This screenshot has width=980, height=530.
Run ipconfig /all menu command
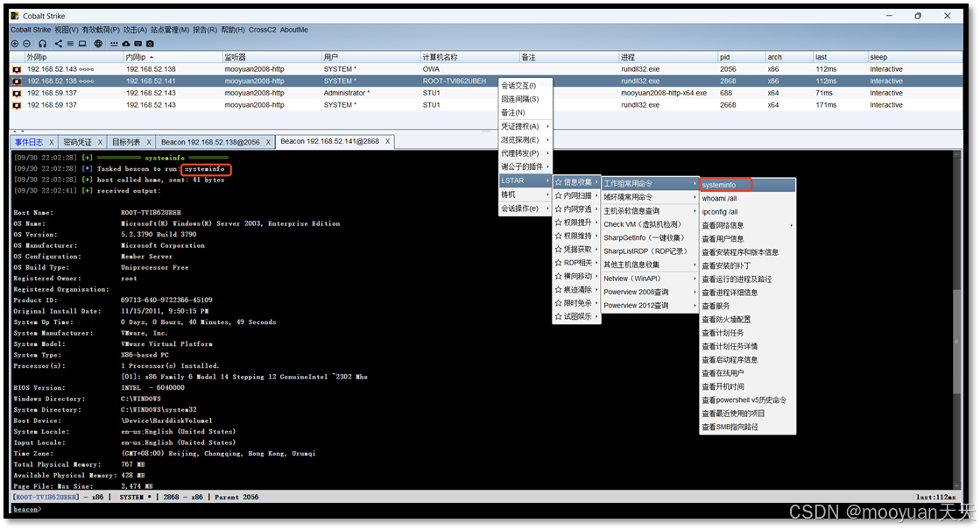click(748, 212)
